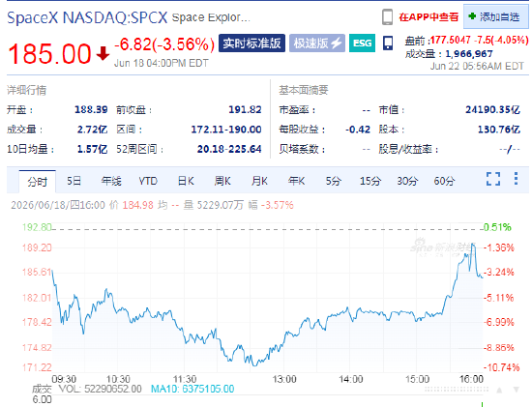Select the 15分 chart tab
The image size is (532, 407).
pos(370,181)
